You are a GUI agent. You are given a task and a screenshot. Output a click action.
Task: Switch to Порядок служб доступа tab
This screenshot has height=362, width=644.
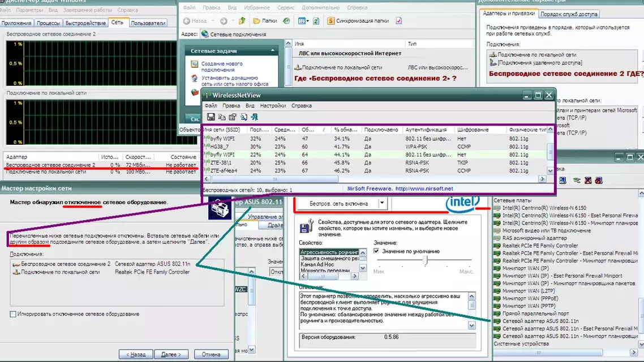coord(569,14)
